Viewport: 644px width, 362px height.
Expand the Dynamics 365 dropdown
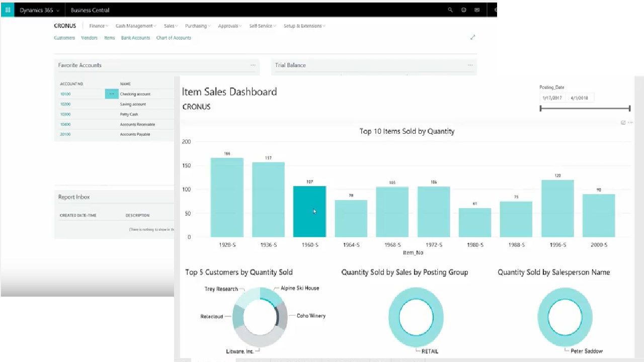coord(39,10)
